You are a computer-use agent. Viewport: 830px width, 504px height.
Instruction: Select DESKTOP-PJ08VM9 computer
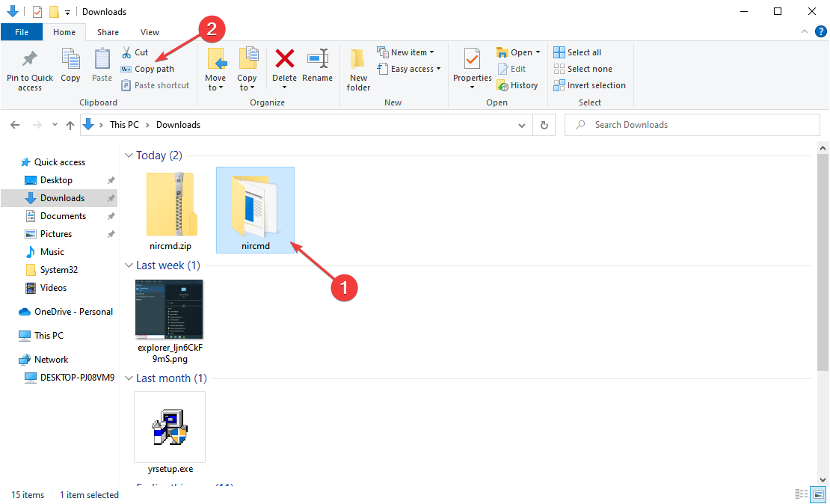click(77, 378)
